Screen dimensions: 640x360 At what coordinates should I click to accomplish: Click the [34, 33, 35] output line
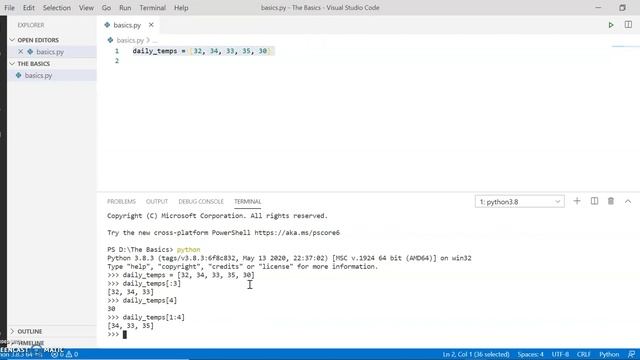click(131, 326)
